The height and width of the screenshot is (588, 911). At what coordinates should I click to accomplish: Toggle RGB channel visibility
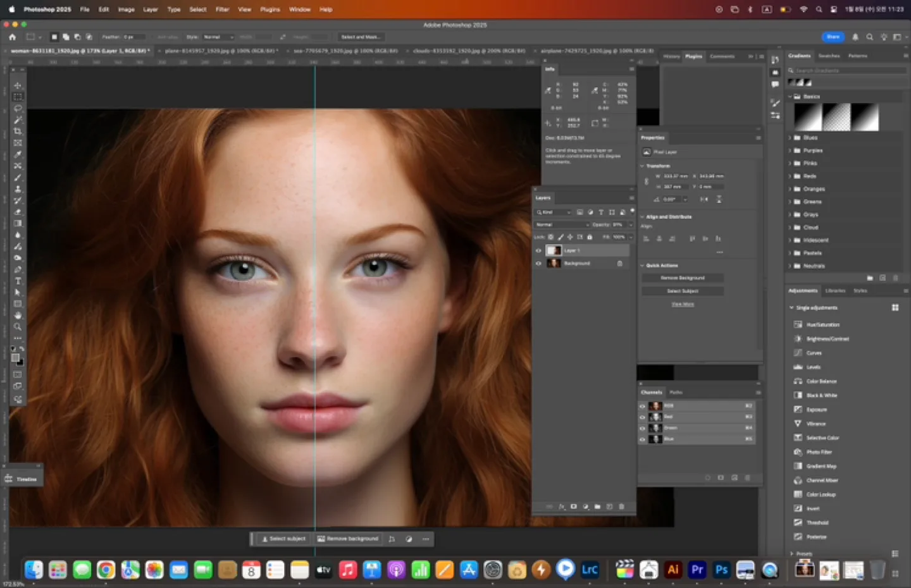click(643, 406)
